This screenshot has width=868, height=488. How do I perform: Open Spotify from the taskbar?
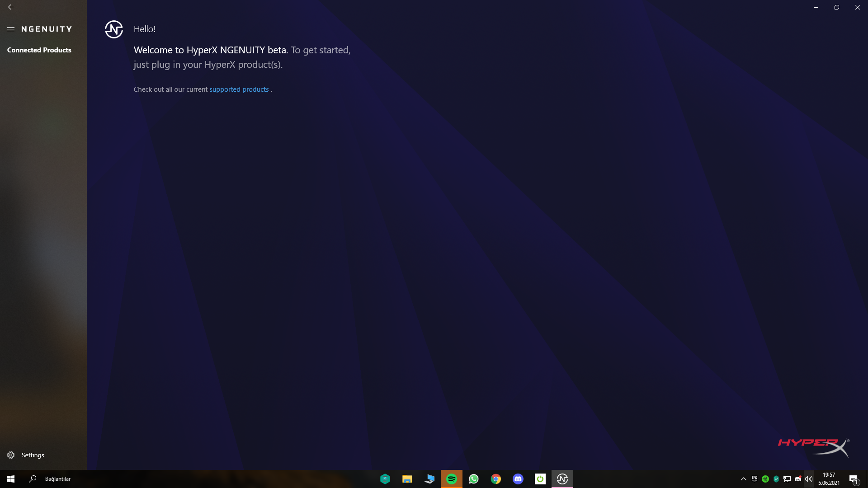point(451,479)
